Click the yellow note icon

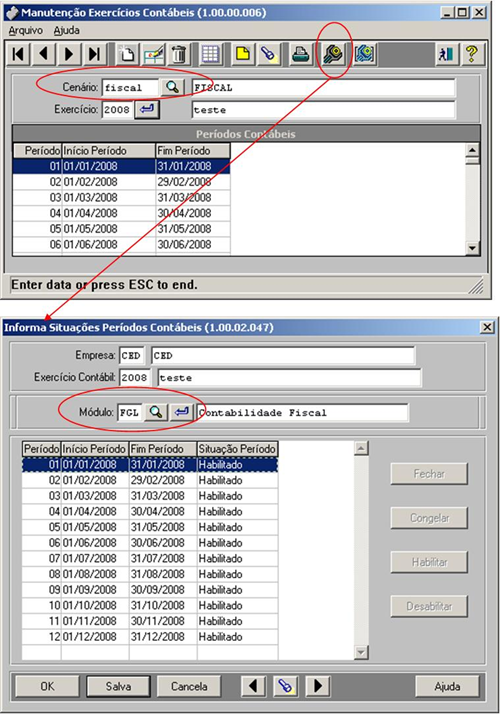(243, 54)
